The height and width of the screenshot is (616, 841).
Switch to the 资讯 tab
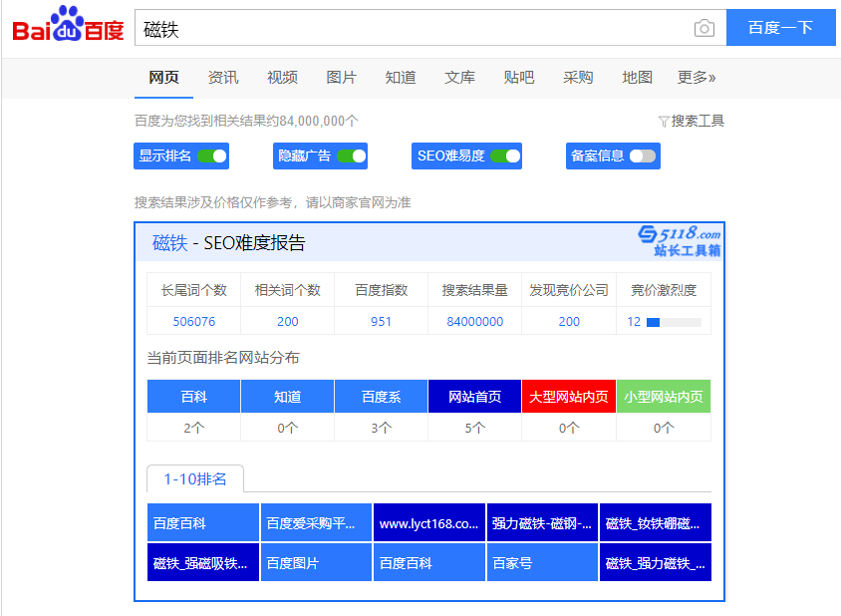pos(223,78)
